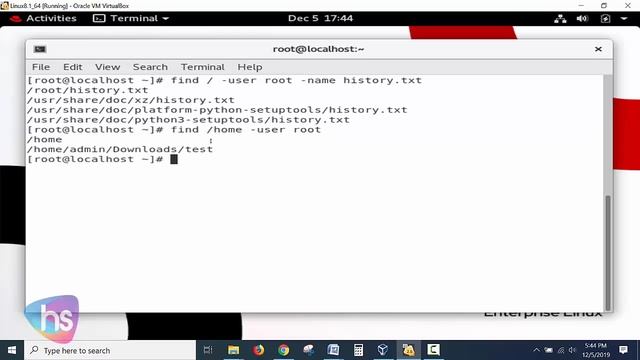Open the Terminal menu item
The image size is (640, 360).
(203, 67)
